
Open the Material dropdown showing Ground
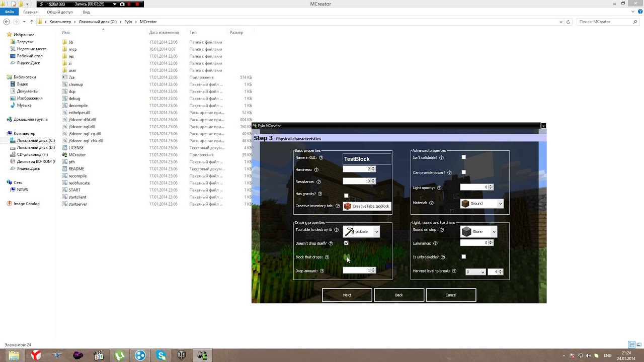coord(481,203)
